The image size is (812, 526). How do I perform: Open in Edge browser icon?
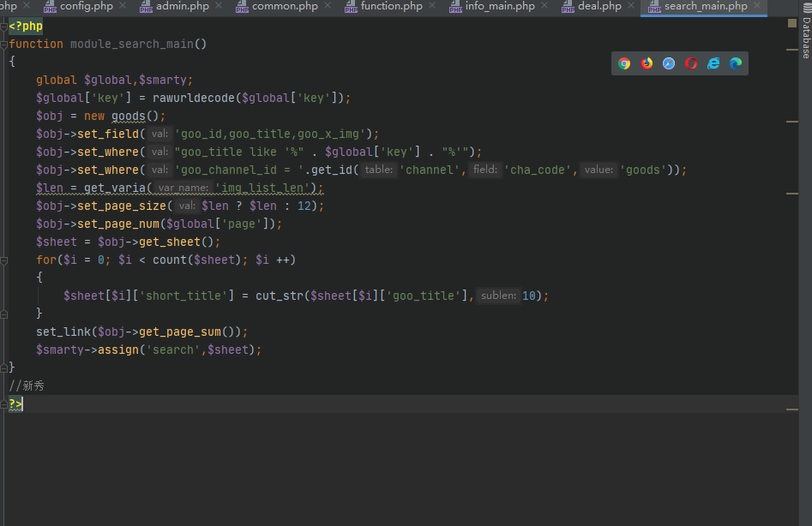tap(736, 63)
